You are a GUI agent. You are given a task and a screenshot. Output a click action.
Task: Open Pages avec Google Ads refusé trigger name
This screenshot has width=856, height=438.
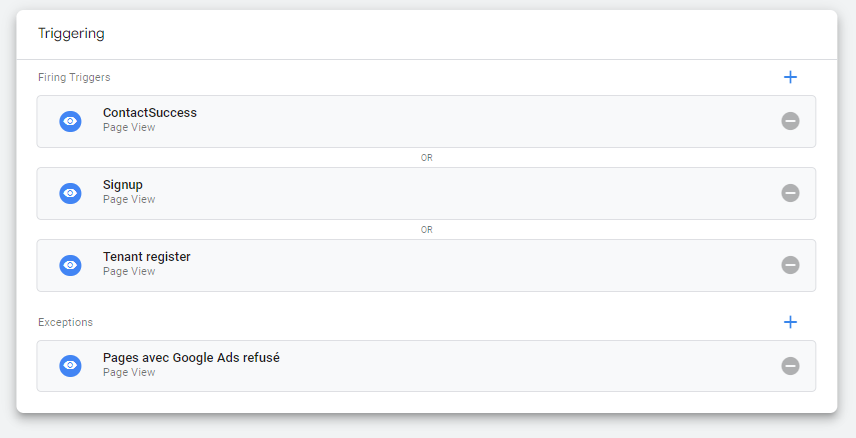point(191,357)
